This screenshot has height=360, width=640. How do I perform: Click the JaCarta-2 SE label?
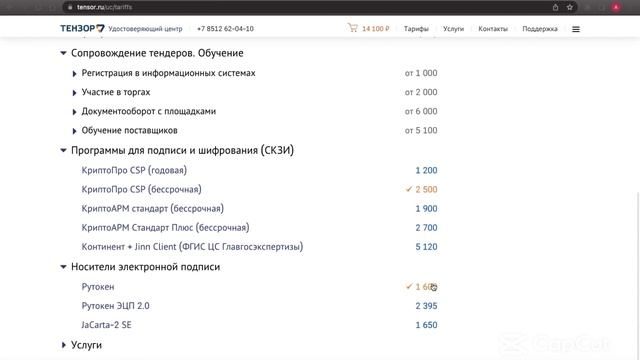(107, 325)
